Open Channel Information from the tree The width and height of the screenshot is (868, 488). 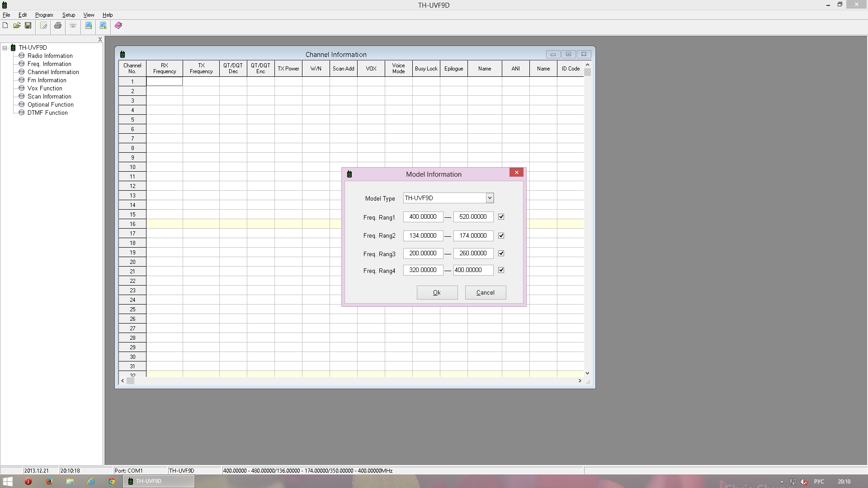53,72
